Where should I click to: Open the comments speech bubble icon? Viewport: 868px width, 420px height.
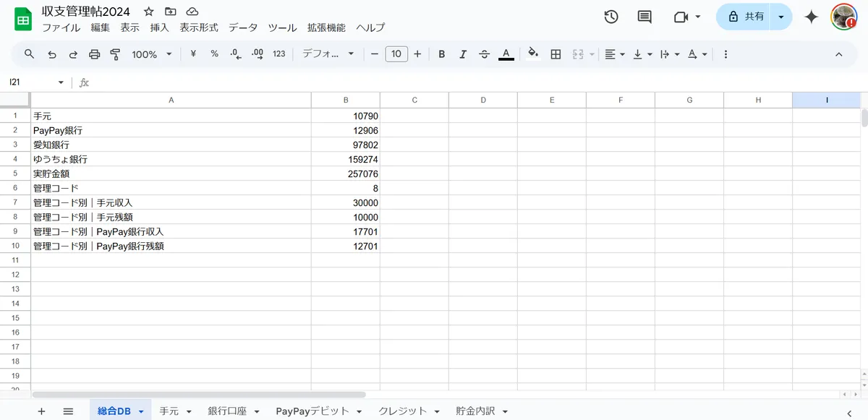click(644, 17)
